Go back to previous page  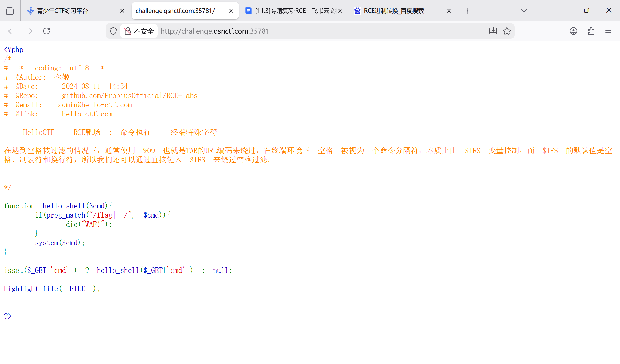pyautogui.click(x=12, y=31)
